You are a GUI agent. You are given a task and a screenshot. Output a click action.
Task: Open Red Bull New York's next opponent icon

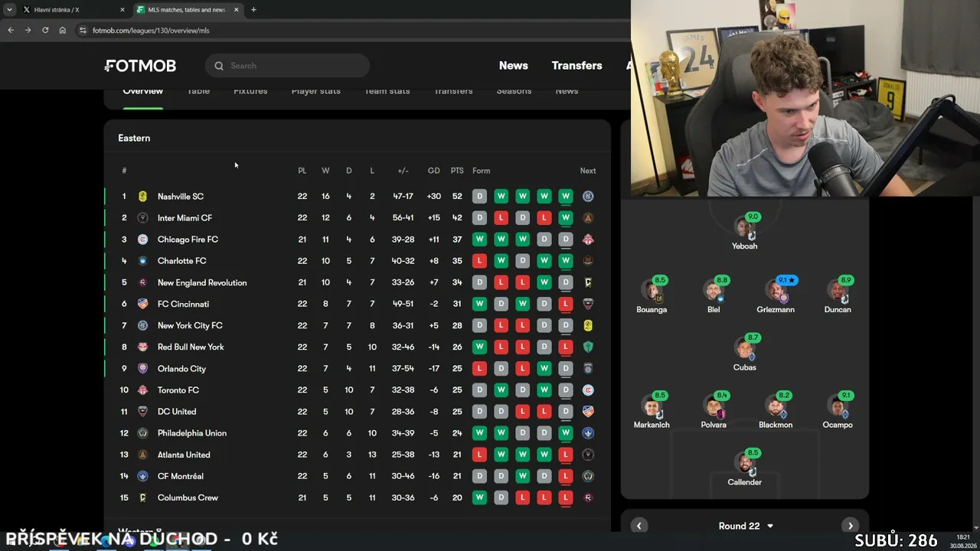coord(588,347)
